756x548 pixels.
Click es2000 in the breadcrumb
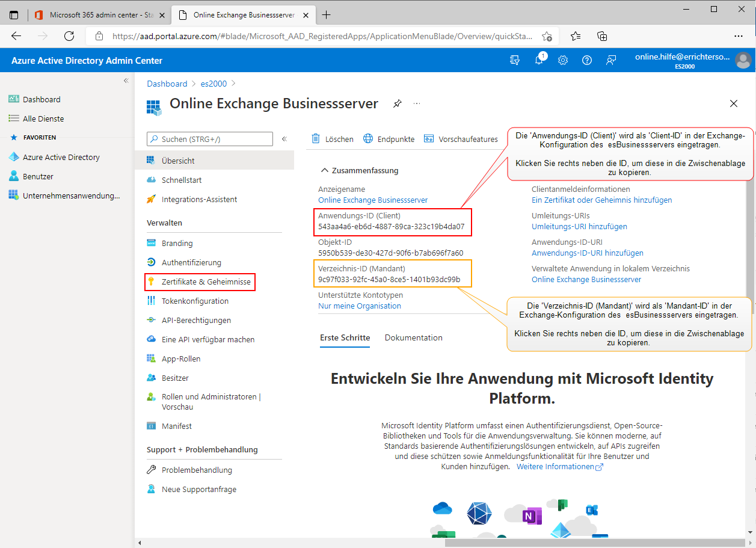pos(215,84)
